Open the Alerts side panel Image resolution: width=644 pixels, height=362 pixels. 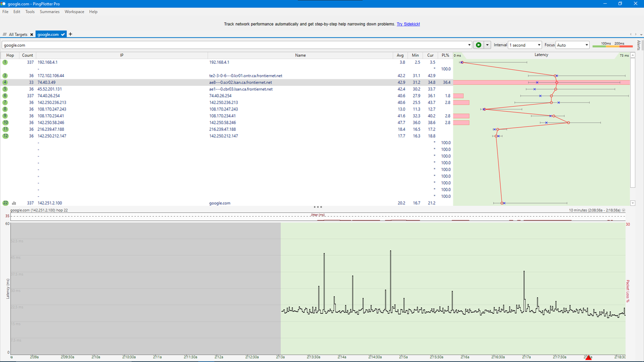pyautogui.click(x=639, y=45)
